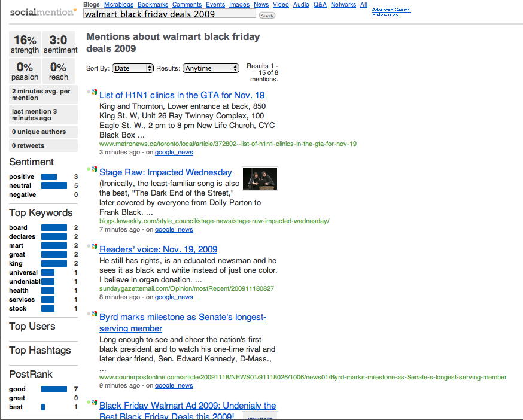Click the '0 unique authors' box
Viewport: 523px width, 420px height.
click(43, 132)
